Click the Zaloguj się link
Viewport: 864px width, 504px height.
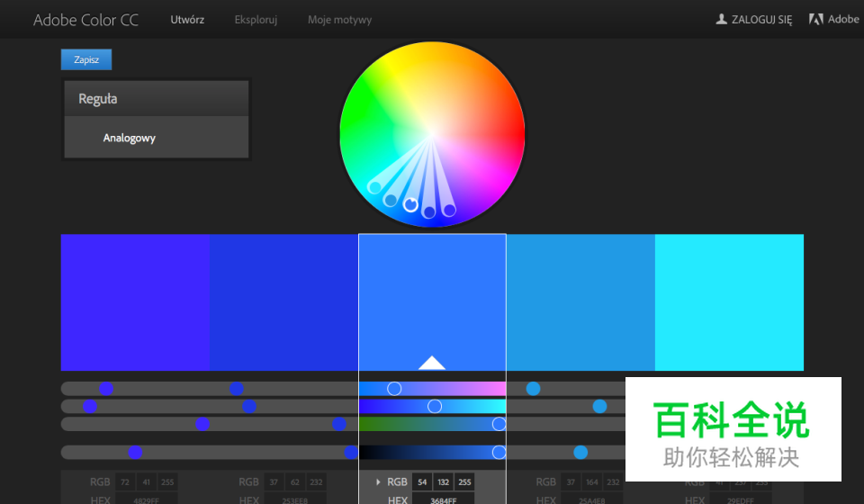[761, 20]
